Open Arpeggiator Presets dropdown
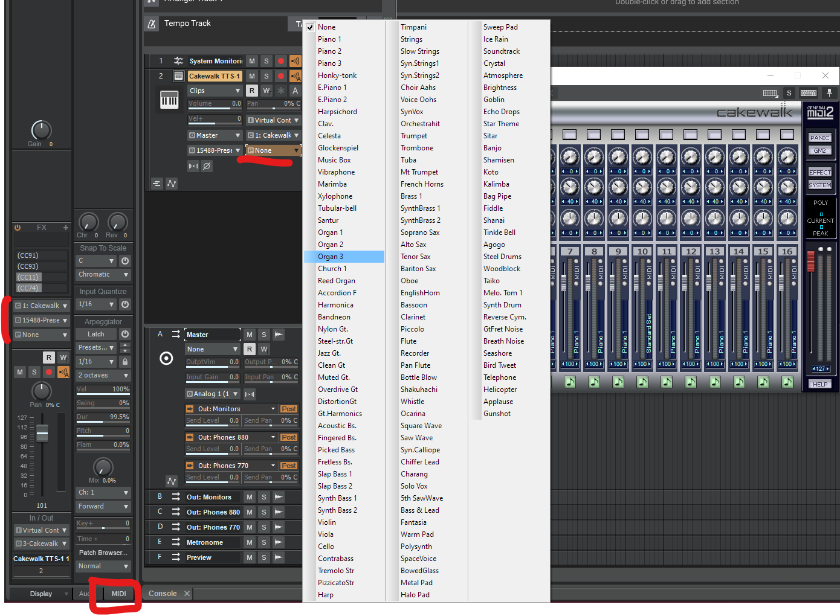This screenshot has width=840, height=616. click(x=96, y=347)
